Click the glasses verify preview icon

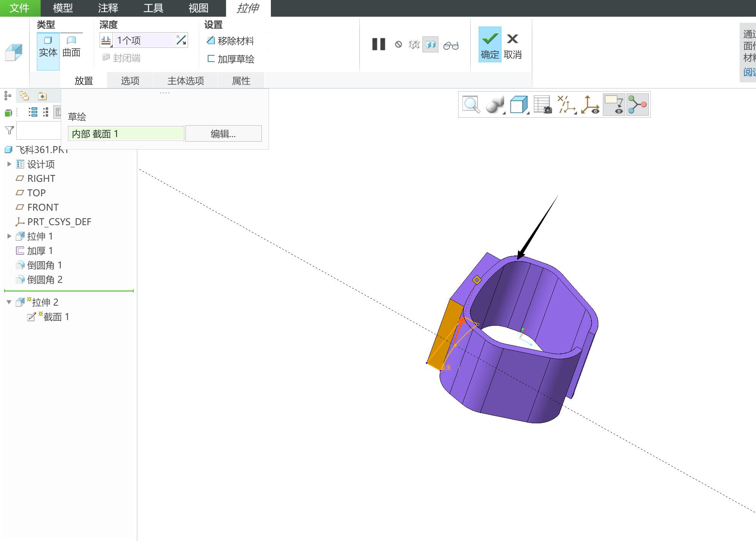tap(451, 45)
